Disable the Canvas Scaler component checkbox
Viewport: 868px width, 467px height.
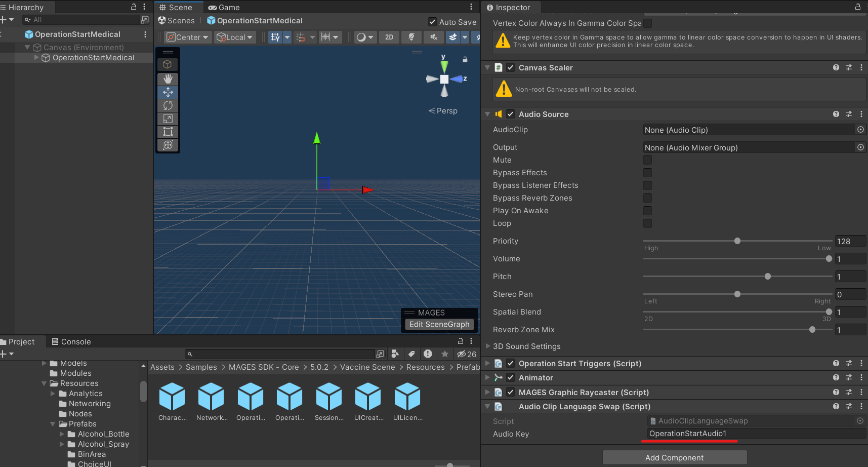tap(511, 67)
